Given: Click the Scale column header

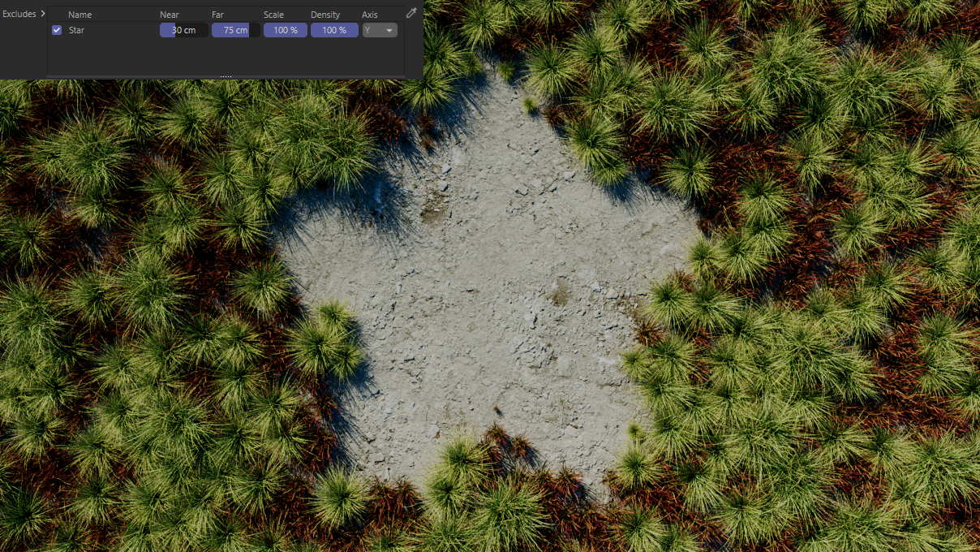Looking at the screenshot, I should tap(274, 15).
